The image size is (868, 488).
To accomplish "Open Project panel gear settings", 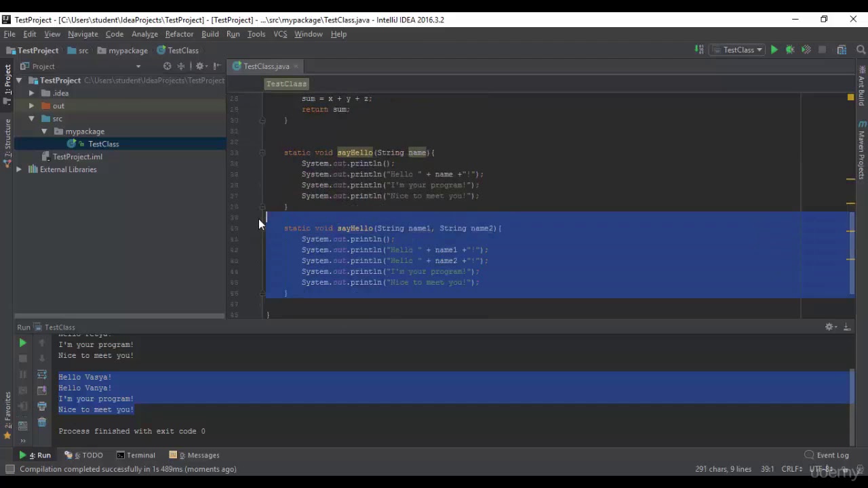I will (x=201, y=66).
